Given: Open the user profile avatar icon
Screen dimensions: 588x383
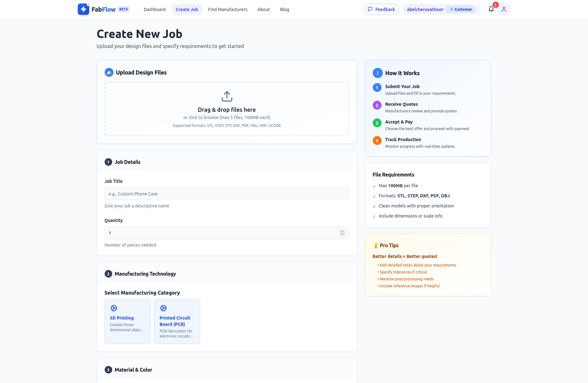Looking at the screenshot, I should (x=504, y=9).
